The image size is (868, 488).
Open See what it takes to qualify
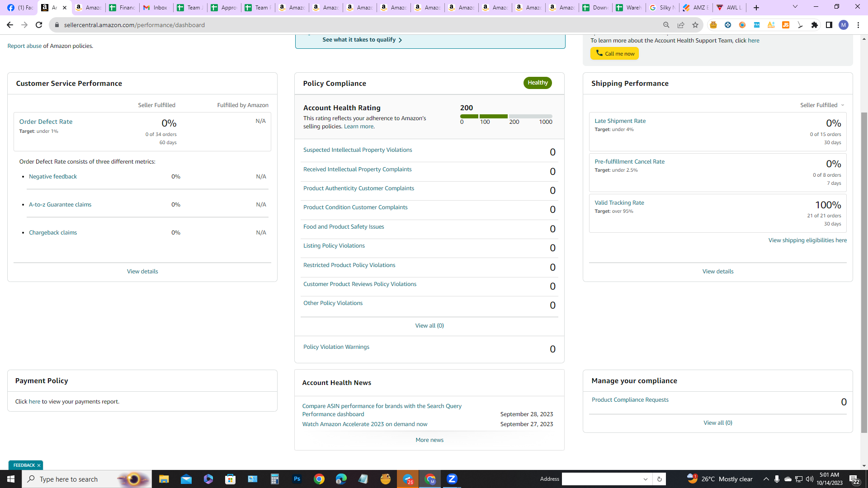point(362,40)
